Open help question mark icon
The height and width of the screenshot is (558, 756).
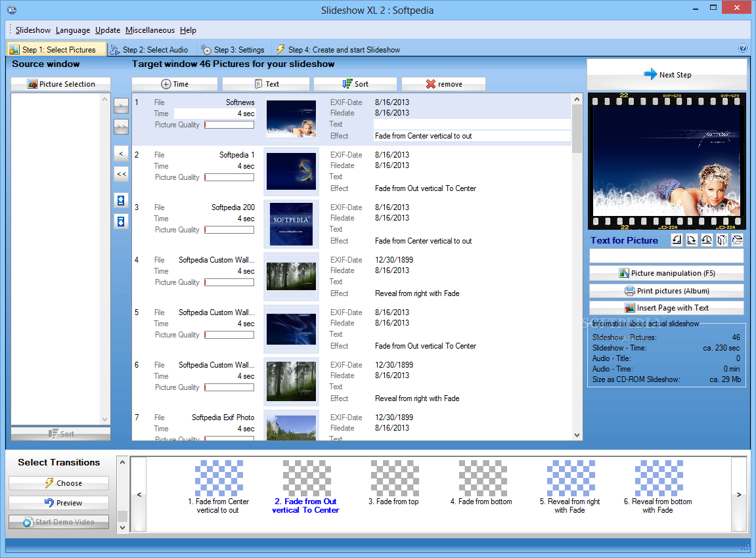coord(742,48)
